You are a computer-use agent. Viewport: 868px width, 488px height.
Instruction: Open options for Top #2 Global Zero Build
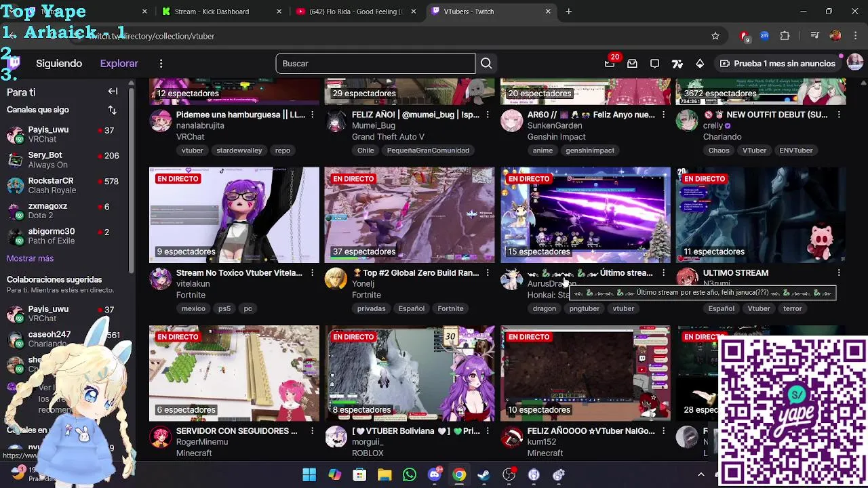[488, 272]
